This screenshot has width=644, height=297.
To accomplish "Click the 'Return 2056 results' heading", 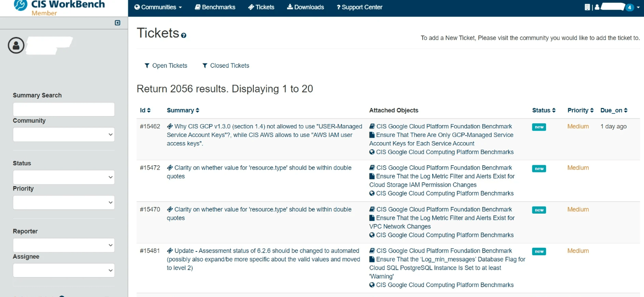I will tap(225, 89).
